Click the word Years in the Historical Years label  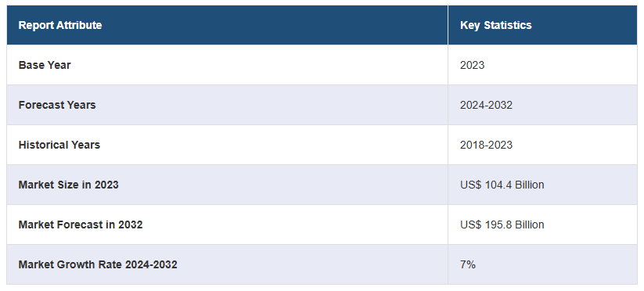tap(86, 145)
